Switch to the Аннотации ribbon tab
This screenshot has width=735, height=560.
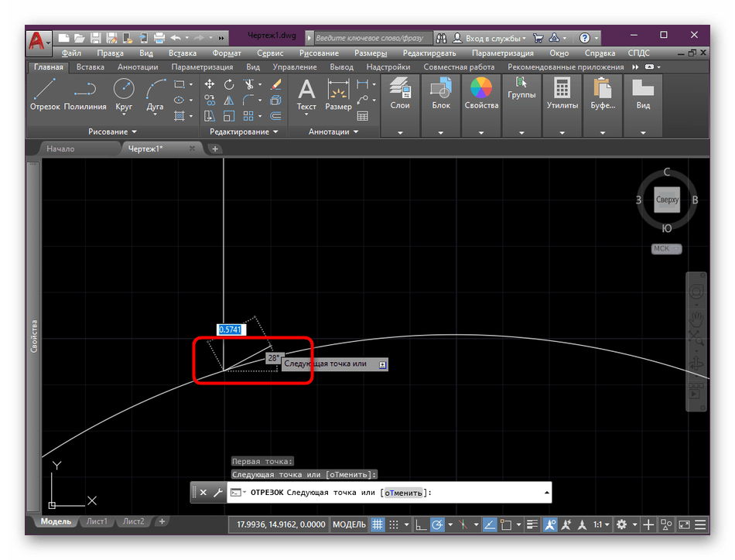tap(138, 67)
